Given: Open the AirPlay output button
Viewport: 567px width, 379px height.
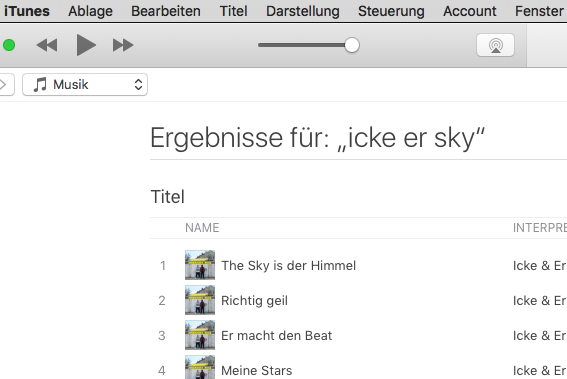Looking at the screenshot, I should tap(495, 45).
